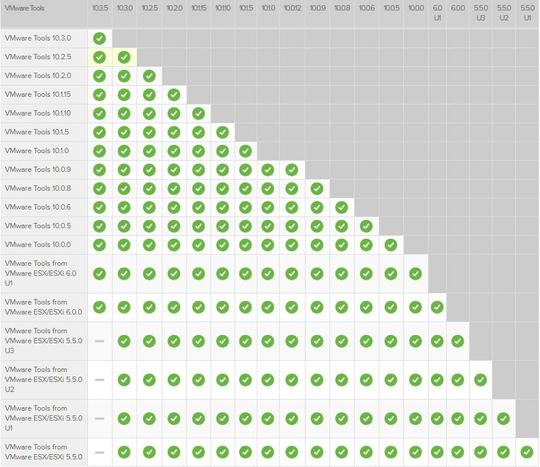Click VMware Tools 10.1.0 checkmark under column 10.1.5
Image resolution: width=540 pixels, height=467 pixels.
[246, 151]
